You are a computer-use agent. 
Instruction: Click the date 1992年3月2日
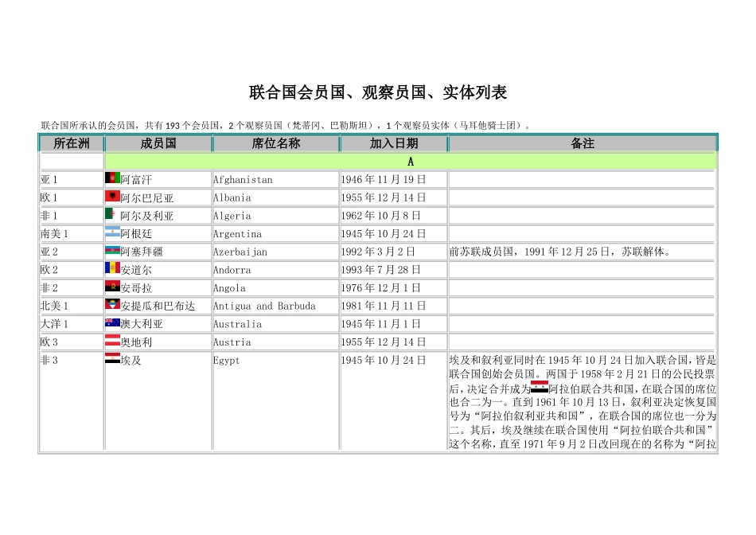pos(378,252)
